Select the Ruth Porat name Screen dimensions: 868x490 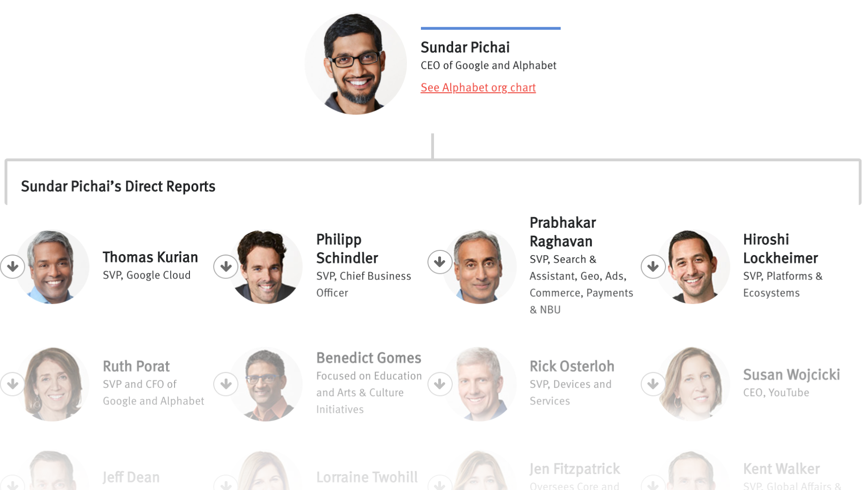click(x=136, y=366)
